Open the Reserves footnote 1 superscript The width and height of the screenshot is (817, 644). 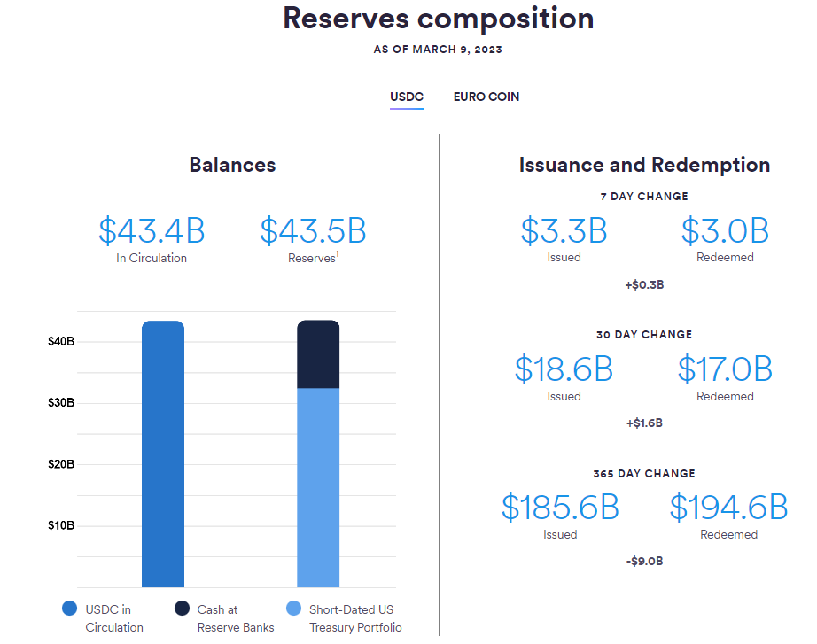[337, 253]
